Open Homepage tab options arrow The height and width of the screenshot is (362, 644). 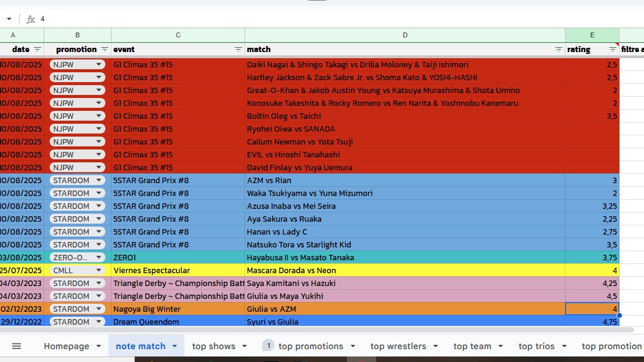(99, 346)
